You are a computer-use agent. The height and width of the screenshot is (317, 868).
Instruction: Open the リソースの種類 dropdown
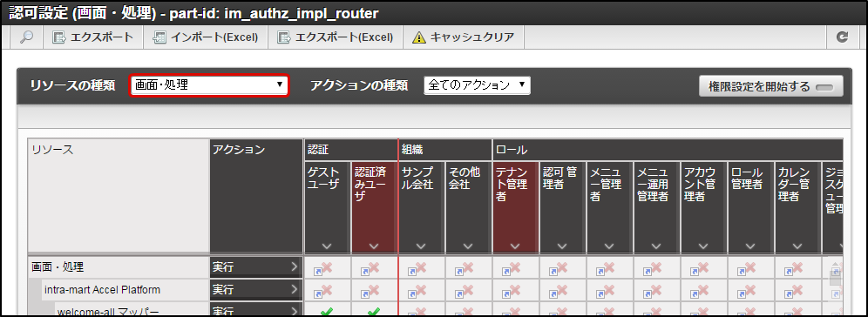[209, 85]
